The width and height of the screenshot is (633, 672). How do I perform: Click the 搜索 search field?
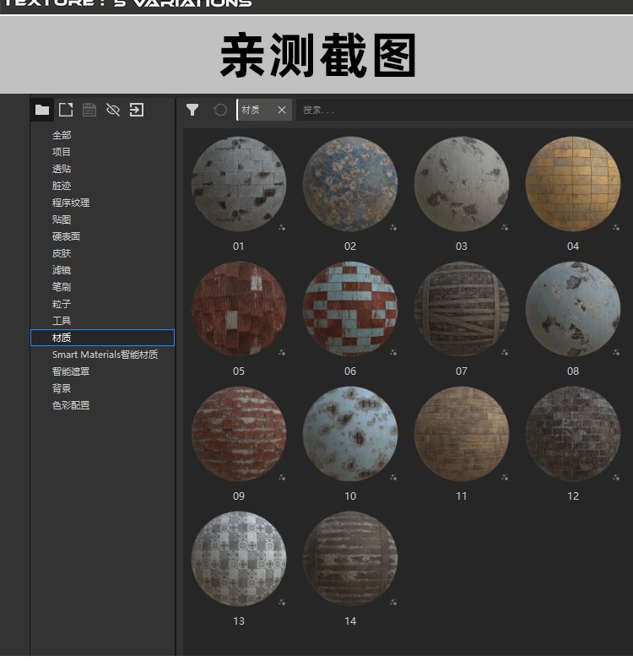click(463, 110)
